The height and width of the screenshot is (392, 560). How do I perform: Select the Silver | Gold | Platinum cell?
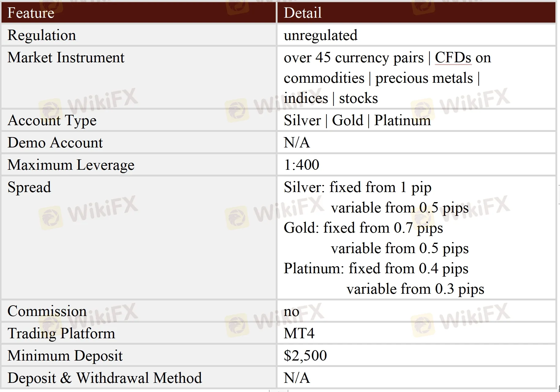pyautogui.click(x=357, y=120)
